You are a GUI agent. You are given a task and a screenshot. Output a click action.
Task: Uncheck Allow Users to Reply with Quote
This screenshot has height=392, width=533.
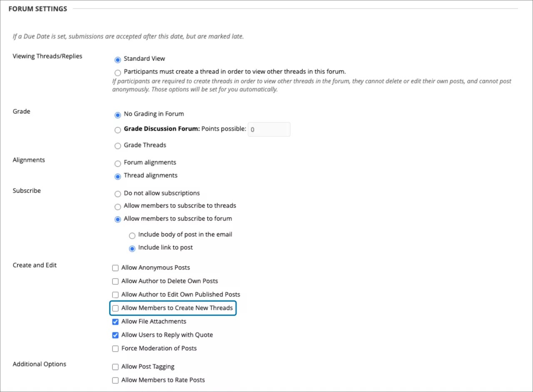click(115, 335)
